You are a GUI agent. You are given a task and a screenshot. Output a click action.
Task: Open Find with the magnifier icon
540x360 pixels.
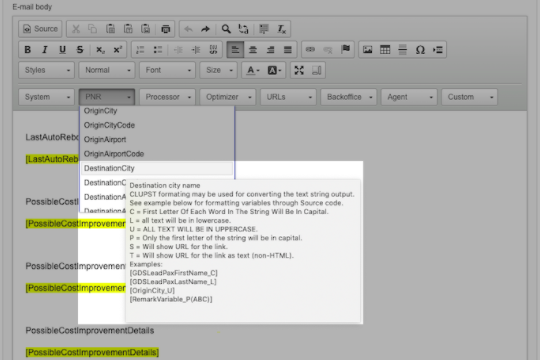(x=226, y=29)
